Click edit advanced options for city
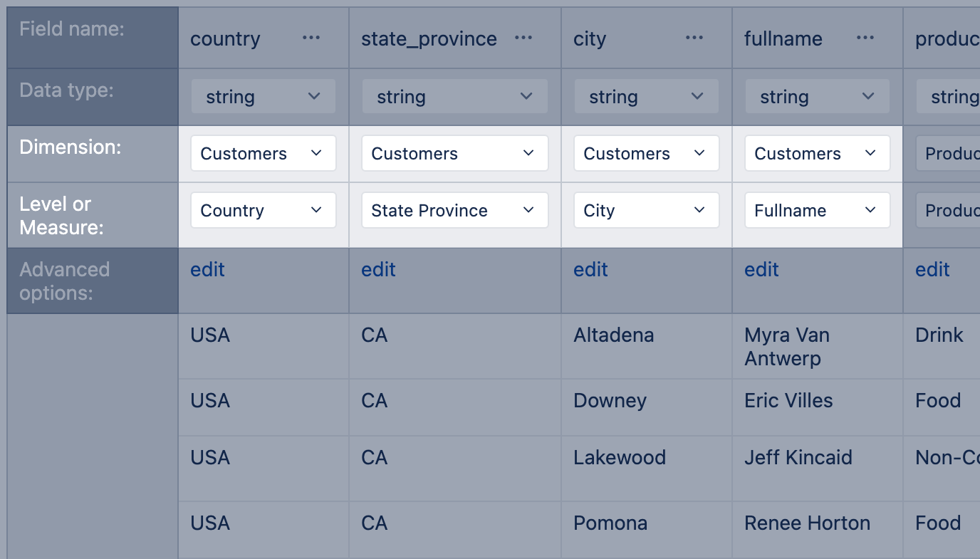This screenshot has height=559, width=980. point(590,270)
